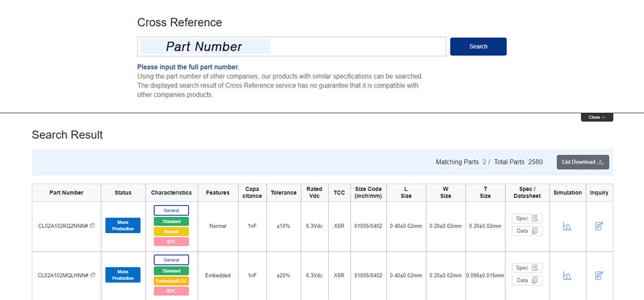The width and height of the screenshot is (644, 300).
Task: Download the list with List Download
Action: pyautogui.click(x=583, y=162)
